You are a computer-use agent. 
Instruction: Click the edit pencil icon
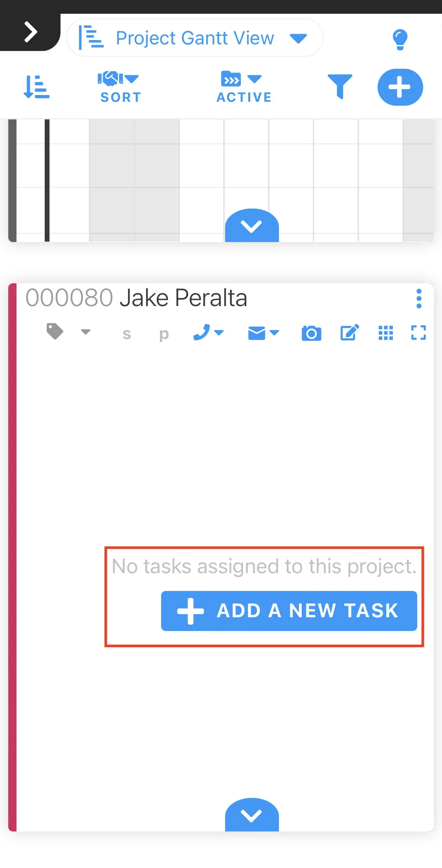[349, 333]
